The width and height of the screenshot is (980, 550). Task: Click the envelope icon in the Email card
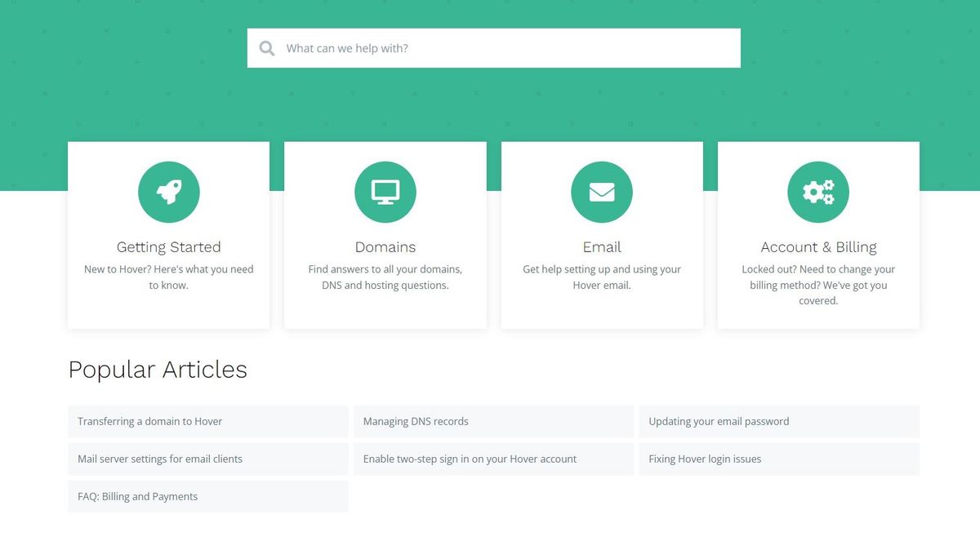coord(601,191)
